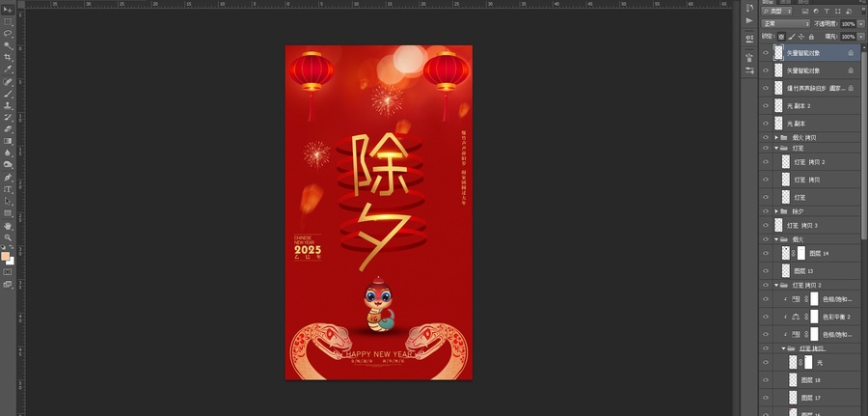Open the Actions panel play icon
868x416 pixels.
[749, 20]
